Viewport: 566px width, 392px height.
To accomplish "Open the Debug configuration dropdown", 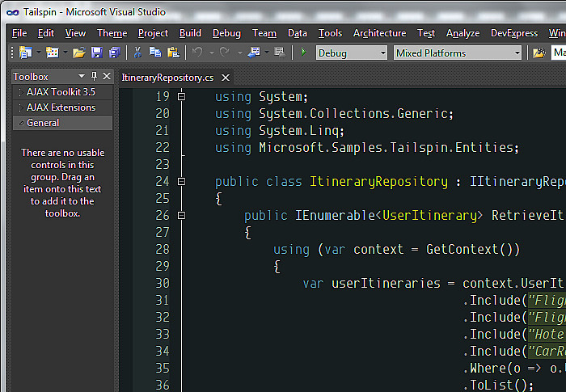I will click(x=351, y=53).
